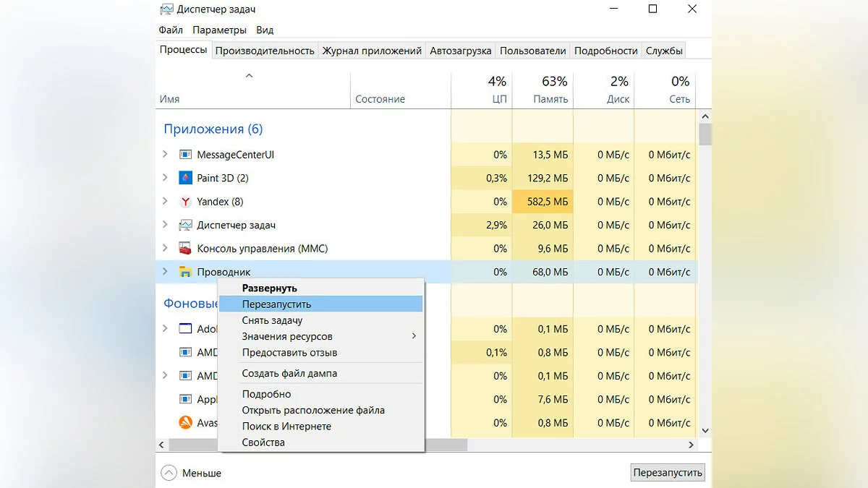The width and height of the screenshot is (868, 488).
Task: Choose Снять задачу from context menu
Action: click(x=272, y=320)
